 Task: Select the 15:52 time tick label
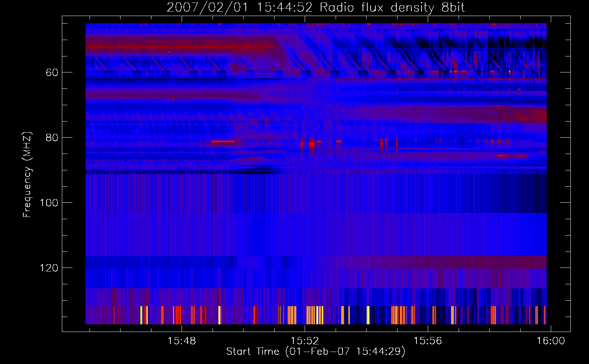pos(304,341)
